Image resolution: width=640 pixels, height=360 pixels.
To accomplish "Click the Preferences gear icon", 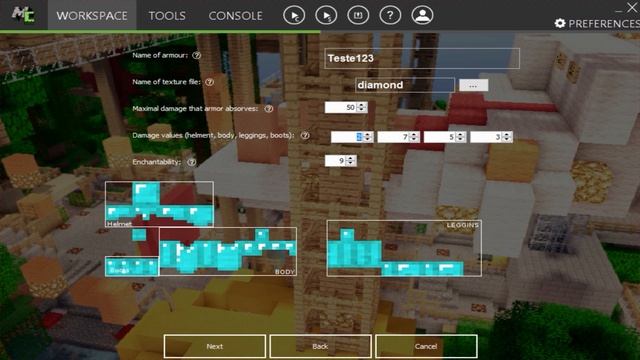I will point(560,24).
